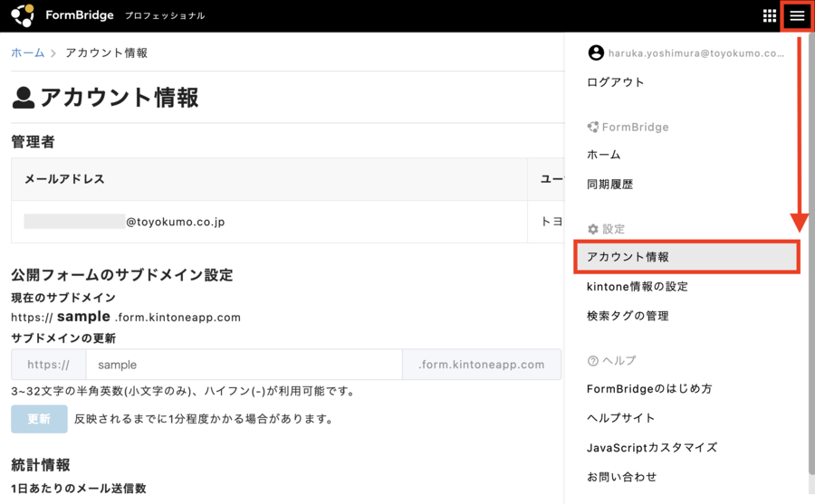
Task: Click the .form.kintoneapp.com suffix box
Action: 482,365
